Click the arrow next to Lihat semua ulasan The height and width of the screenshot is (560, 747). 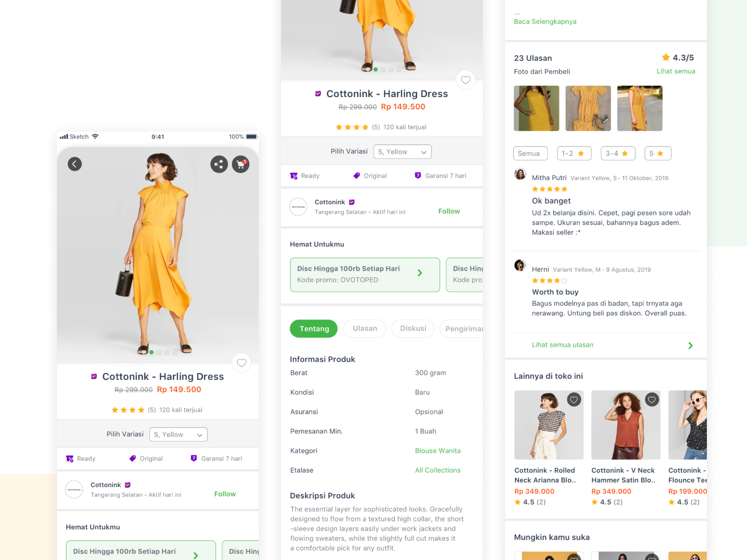[691, 345]
